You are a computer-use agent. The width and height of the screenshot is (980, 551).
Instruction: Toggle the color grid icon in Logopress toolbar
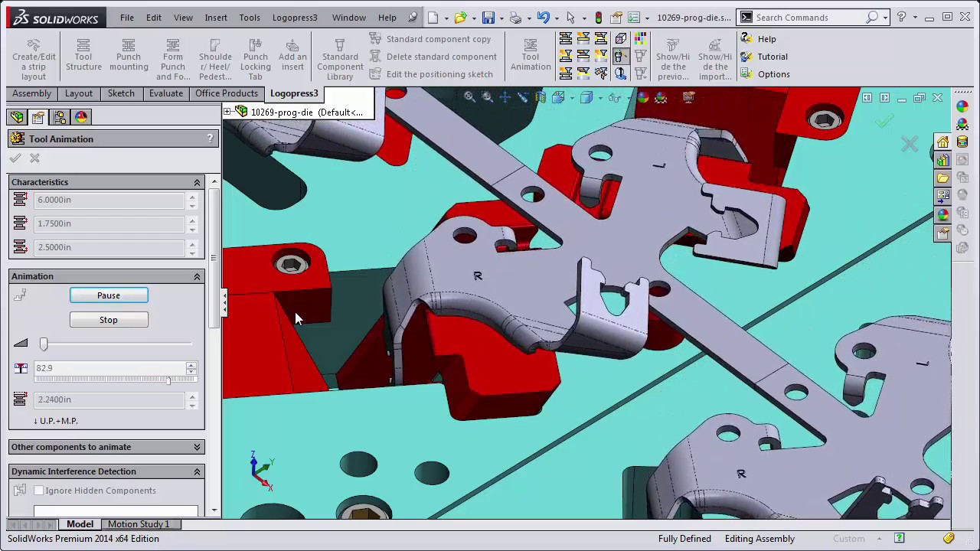(x=639, y=37)
